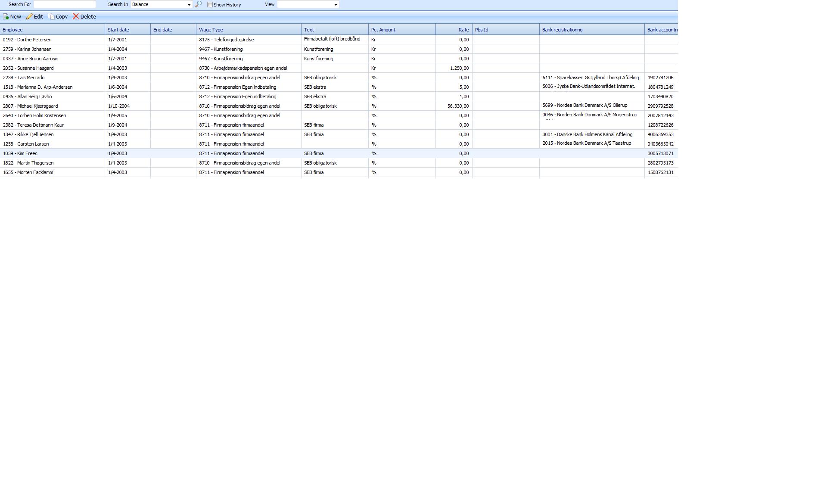Viewport: 827px width, 504px height.
Task: Click the Pct Amount column header
Action: point(383,30)
